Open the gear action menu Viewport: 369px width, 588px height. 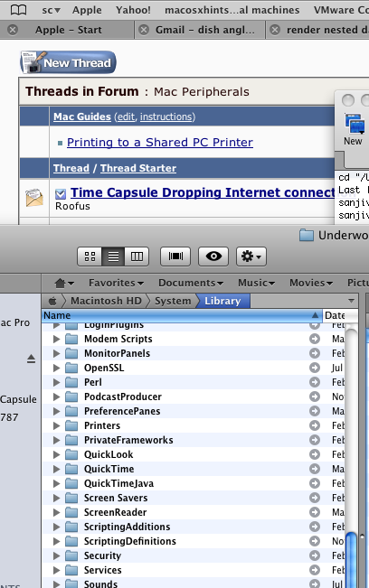click(251, 257)
